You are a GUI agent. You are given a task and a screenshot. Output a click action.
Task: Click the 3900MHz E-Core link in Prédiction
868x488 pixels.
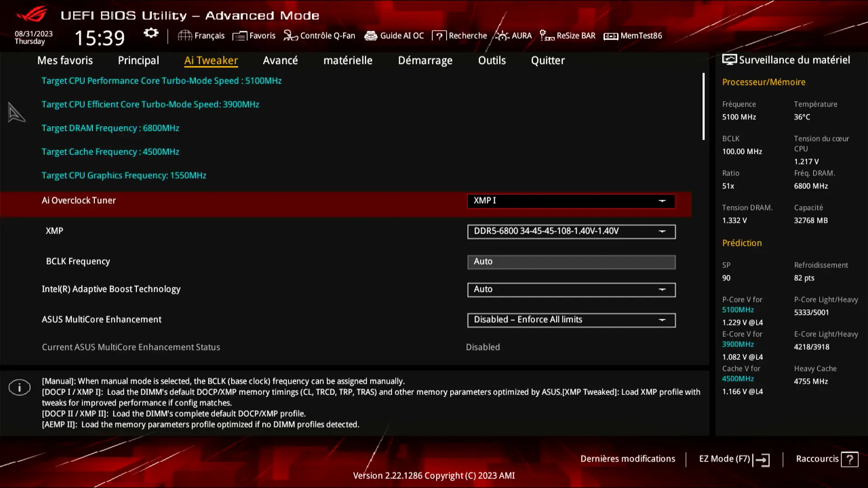tap(738, 344)
